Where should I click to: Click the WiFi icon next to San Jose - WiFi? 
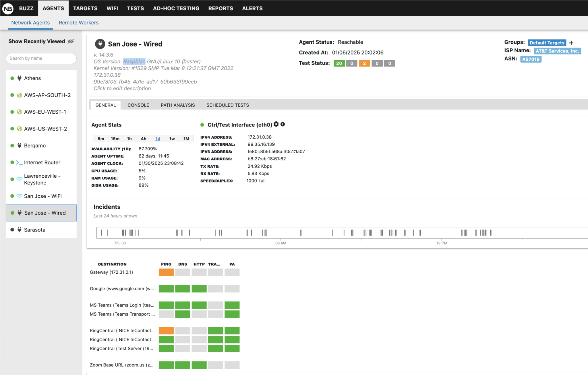coord(19,196)
